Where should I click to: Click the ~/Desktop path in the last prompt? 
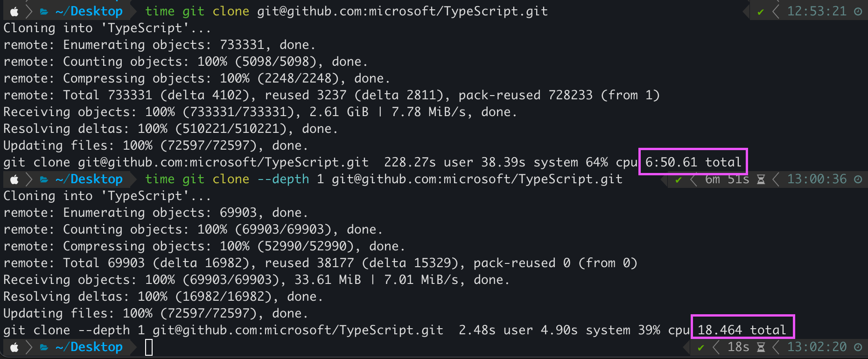coord(89,347)
